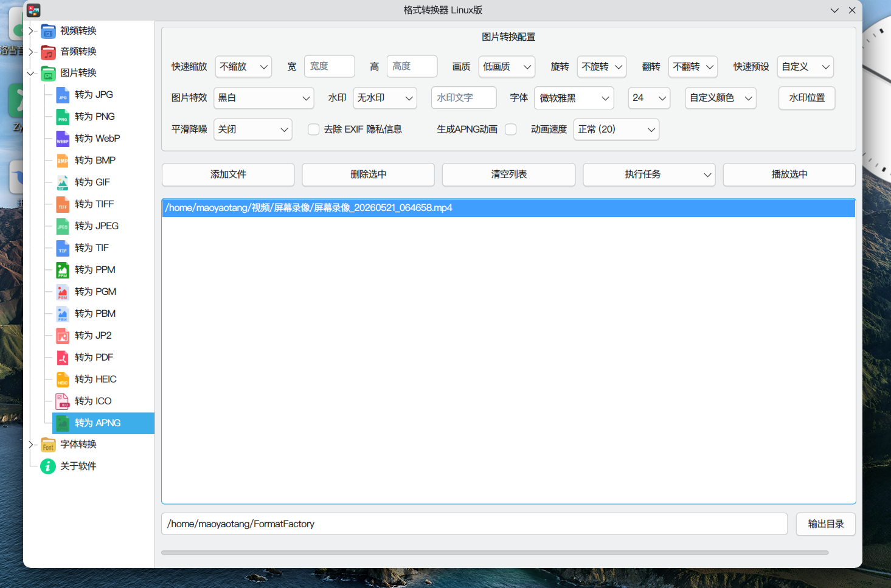Click the 高度 height input field
This screenshot has height=588, width=891.
click(x=412, y=66)
